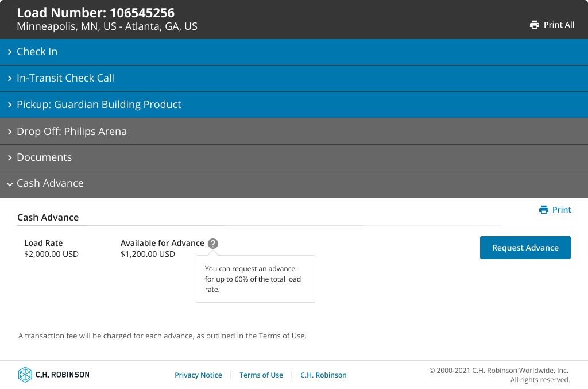The height and width of the screenshot is (389, 588).
Task: Click the blue Print text link
Action: [562, 210]
